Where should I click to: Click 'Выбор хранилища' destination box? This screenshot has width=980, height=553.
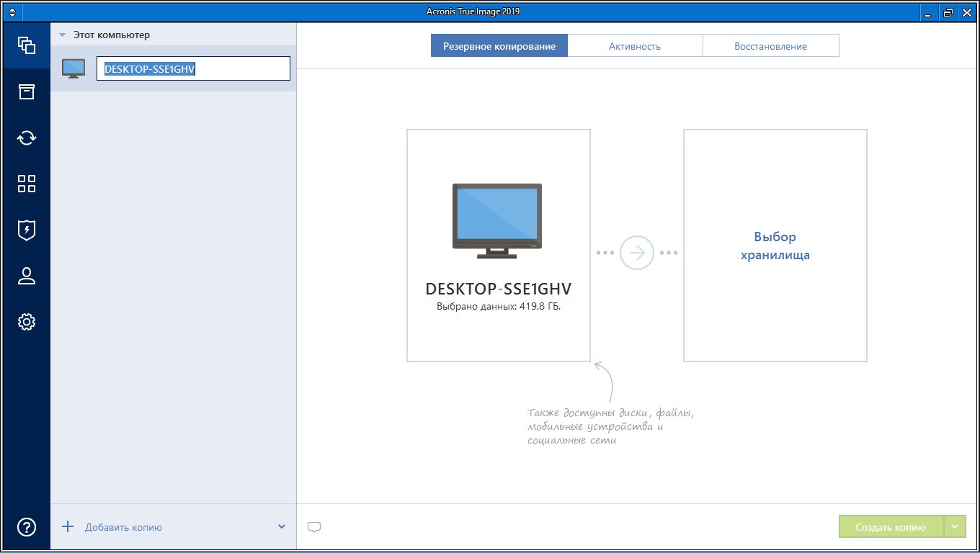coord(775,246)
